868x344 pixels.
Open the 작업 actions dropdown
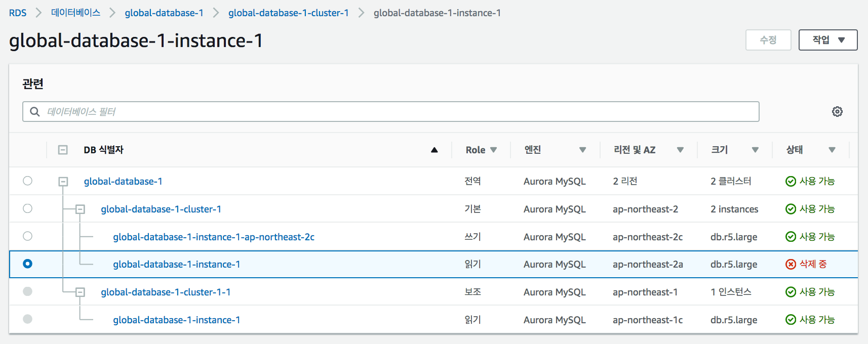point(827,40)
